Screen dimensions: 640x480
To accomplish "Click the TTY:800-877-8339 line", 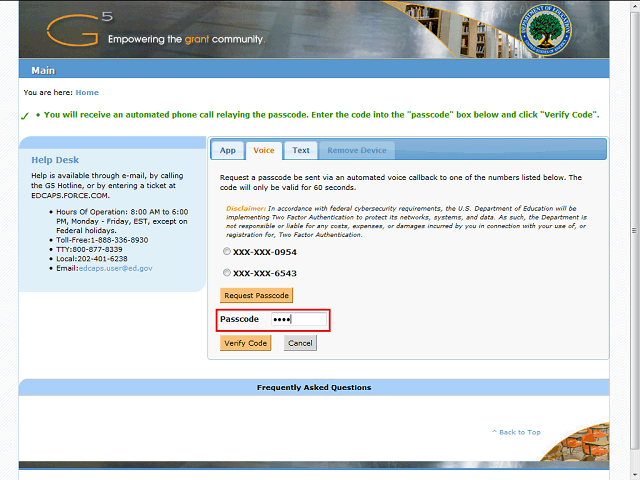I will pyautogui.click(x=89, y=249).
